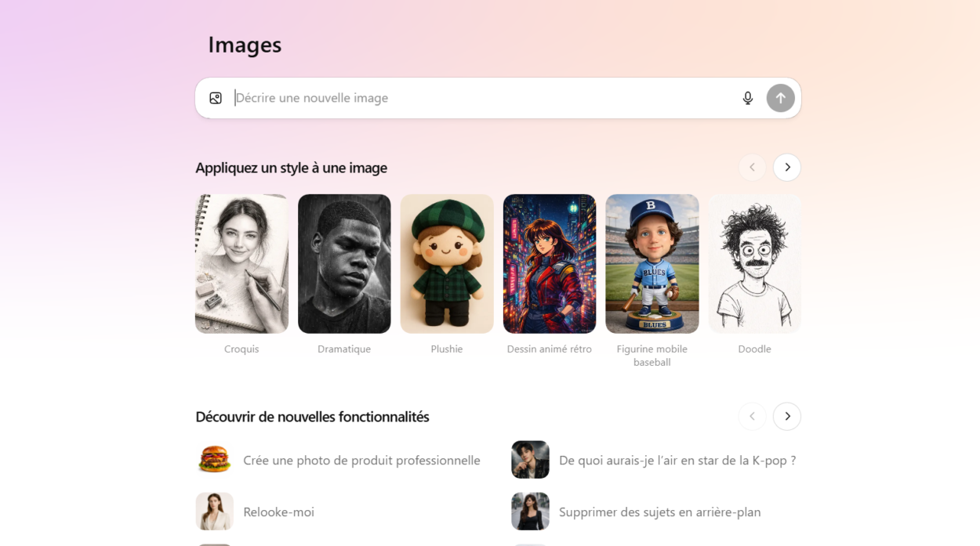Open the Relooke-moi feature
The width and height of the screenshot is (980, 546).
coord(279,511)
